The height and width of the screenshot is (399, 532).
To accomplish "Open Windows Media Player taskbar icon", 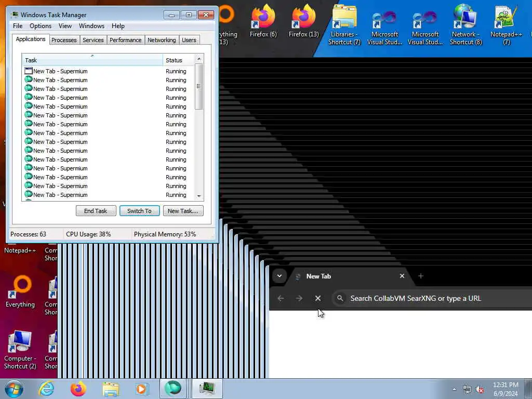I will (x=142, y=389).
